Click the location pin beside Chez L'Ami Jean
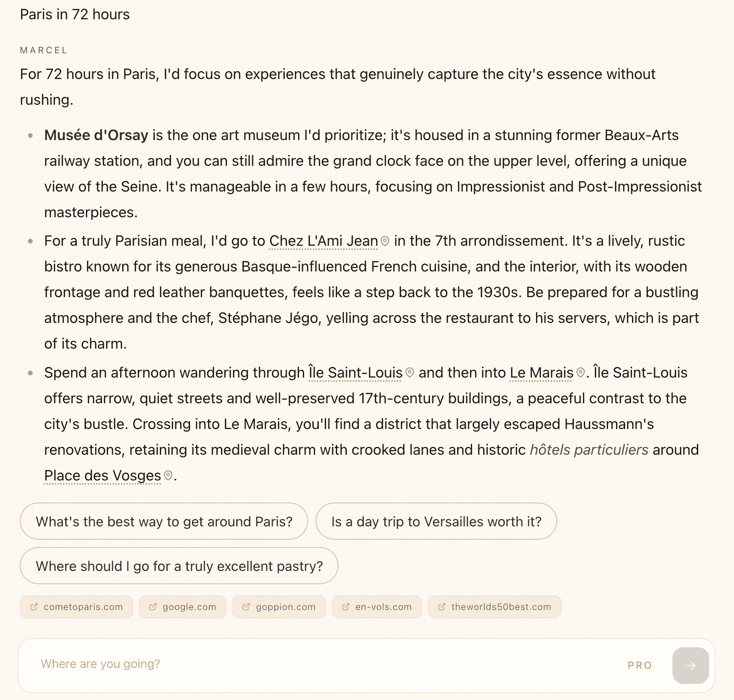The height and width of the screenshot is (700, 734). coord(385,240)
